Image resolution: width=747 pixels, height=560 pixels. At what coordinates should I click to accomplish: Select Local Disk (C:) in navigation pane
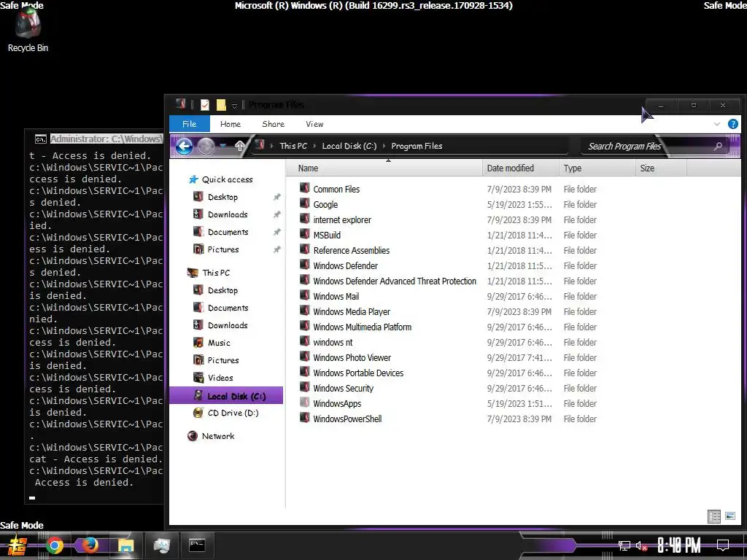coord(226,396)
